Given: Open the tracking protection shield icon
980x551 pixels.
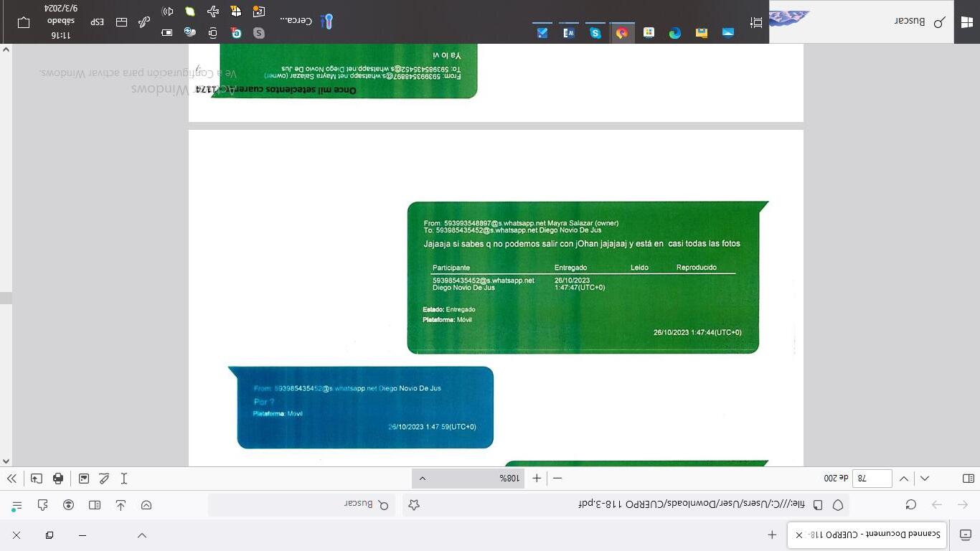Looking at the screenshot, I should tap(838, 505).
